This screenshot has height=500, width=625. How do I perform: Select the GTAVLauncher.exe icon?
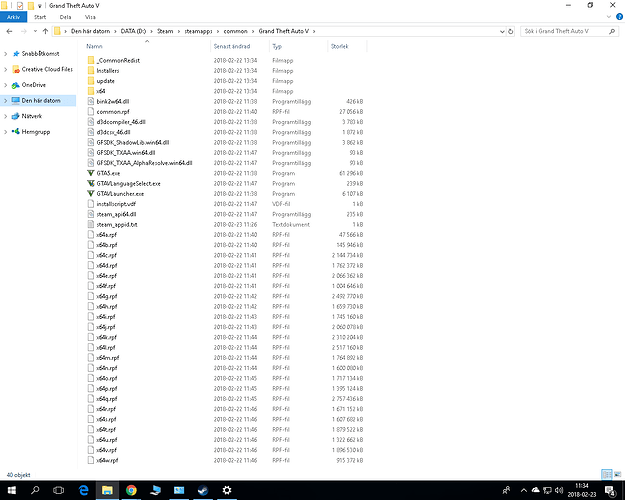point(91,194)
